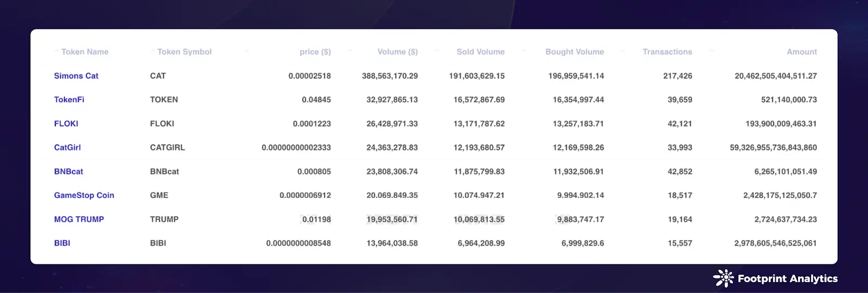
Task: Sort by Amount column header
Action: 801,52
